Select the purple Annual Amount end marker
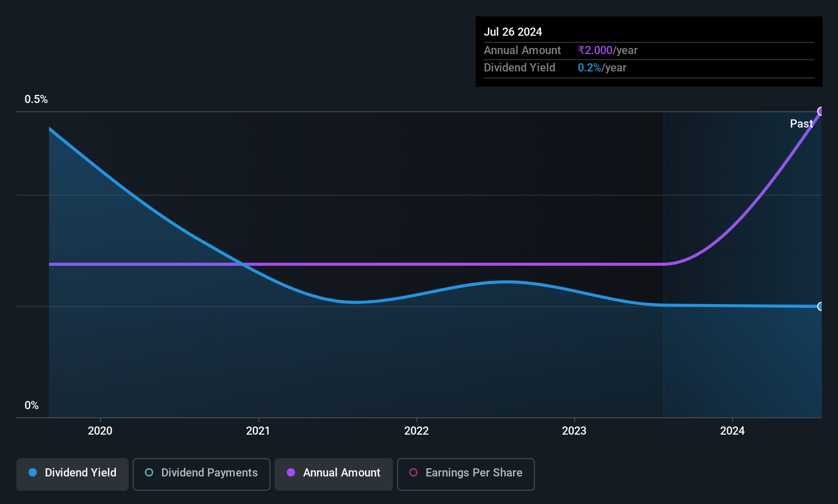This screenshot has height=504, width=838. click(821, 111)
